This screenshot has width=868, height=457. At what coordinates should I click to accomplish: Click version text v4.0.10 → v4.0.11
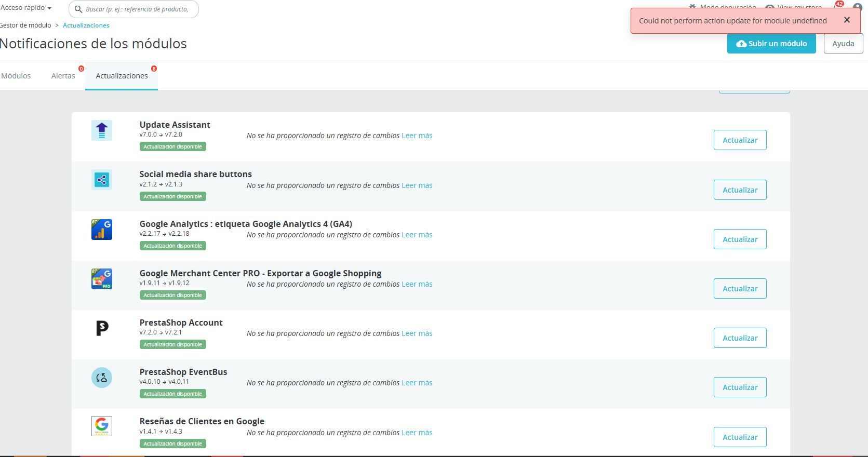point(164,382)
